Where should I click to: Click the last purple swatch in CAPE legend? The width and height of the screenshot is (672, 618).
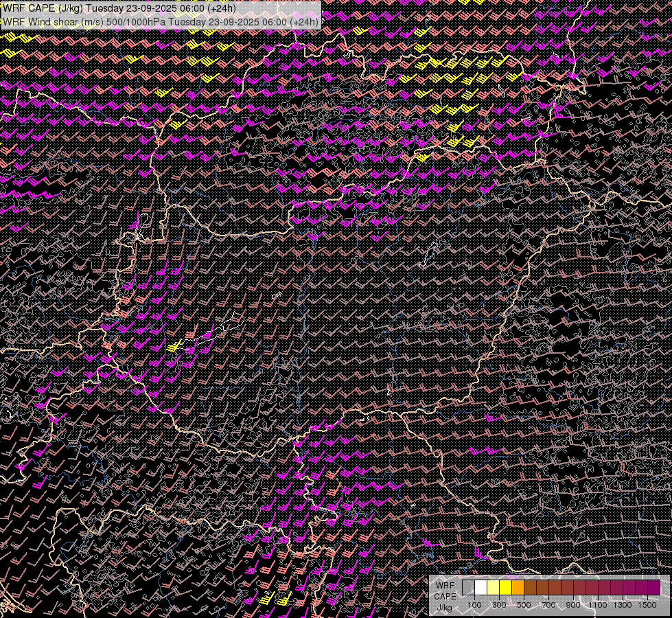(x=653, y=588)
